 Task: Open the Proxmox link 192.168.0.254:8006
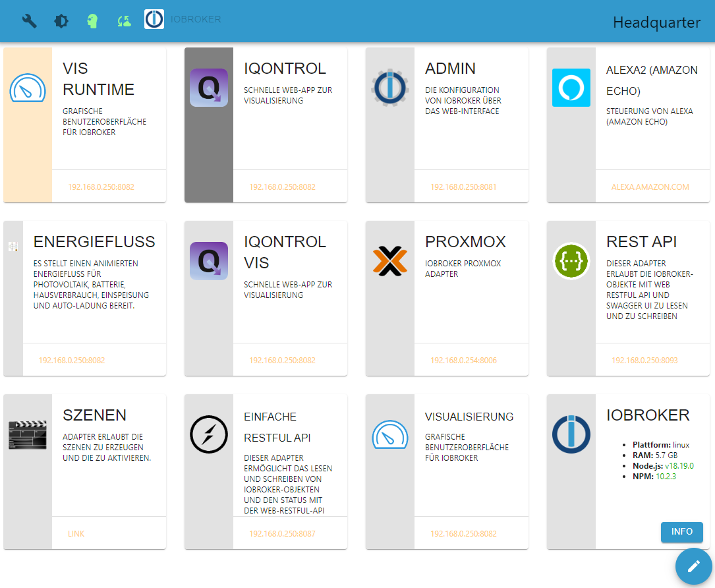(463, 361)
